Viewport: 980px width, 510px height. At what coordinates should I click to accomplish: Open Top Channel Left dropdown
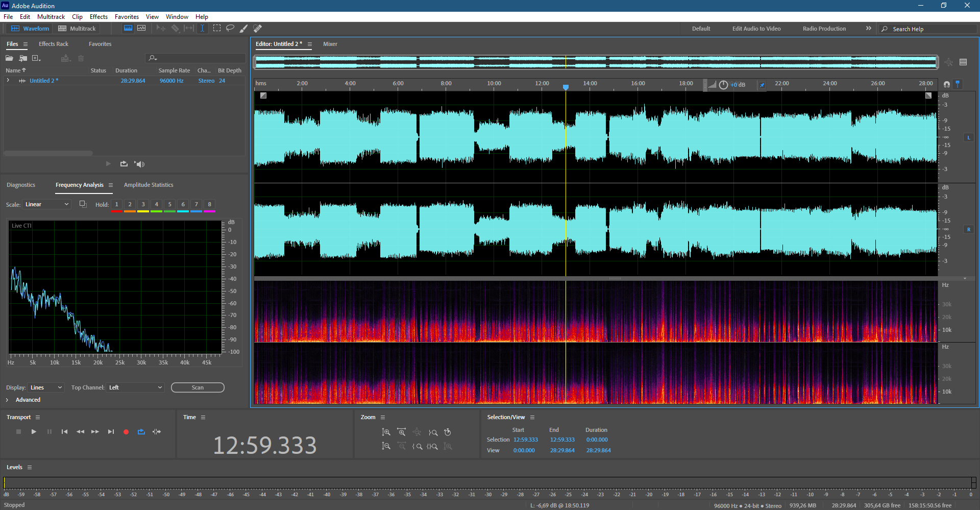click(x=135, y=387)
